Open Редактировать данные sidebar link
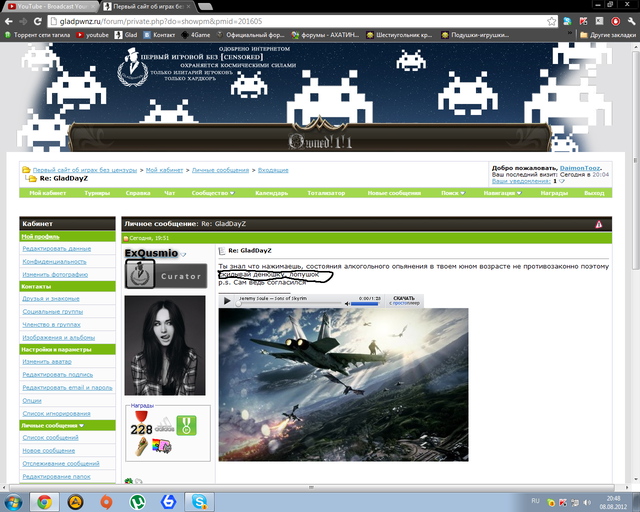This screenshot has width=640, height=512. pos(57,249)
